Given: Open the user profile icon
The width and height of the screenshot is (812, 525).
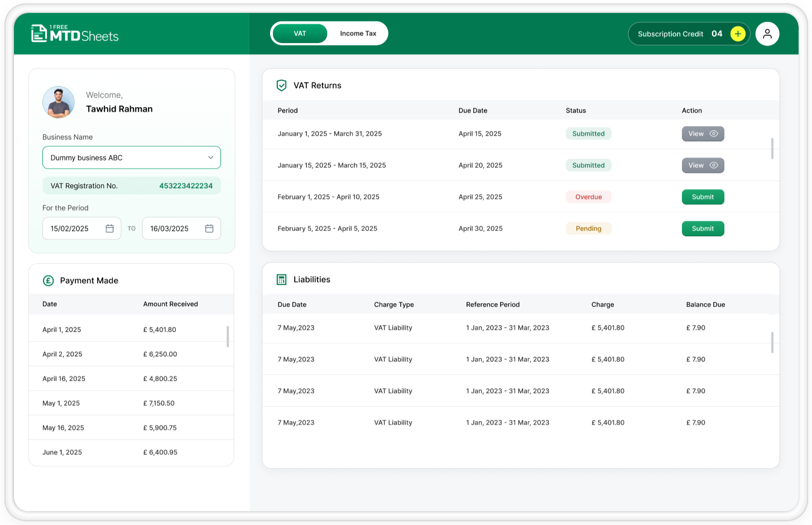Looking at the screenshot, I should coord(767,34).
